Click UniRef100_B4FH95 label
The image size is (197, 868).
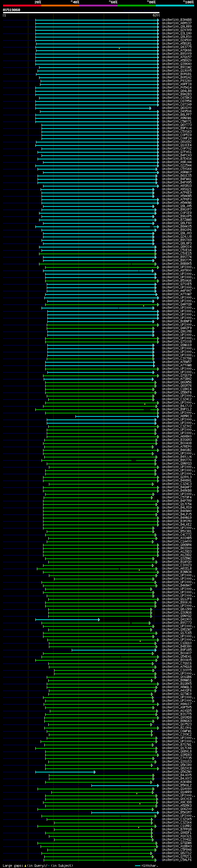[x=177, y=182]
